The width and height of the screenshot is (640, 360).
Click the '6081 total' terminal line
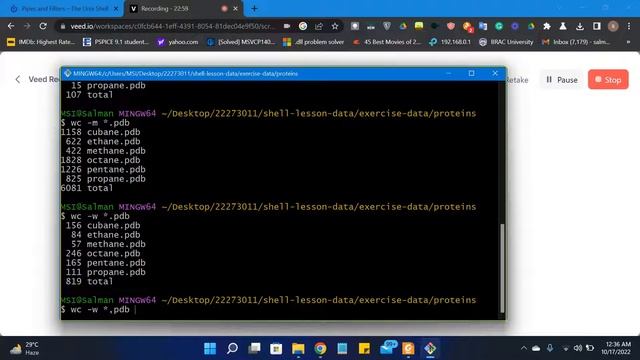pyautogui.click(x=87, y=188)
